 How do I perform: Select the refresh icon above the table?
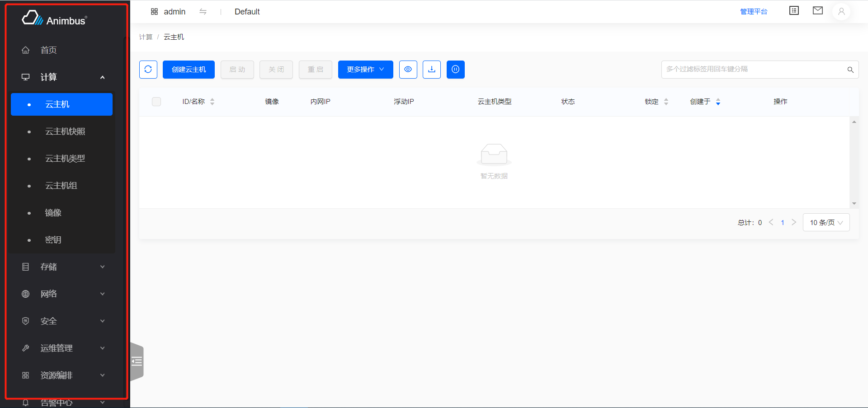148,70
